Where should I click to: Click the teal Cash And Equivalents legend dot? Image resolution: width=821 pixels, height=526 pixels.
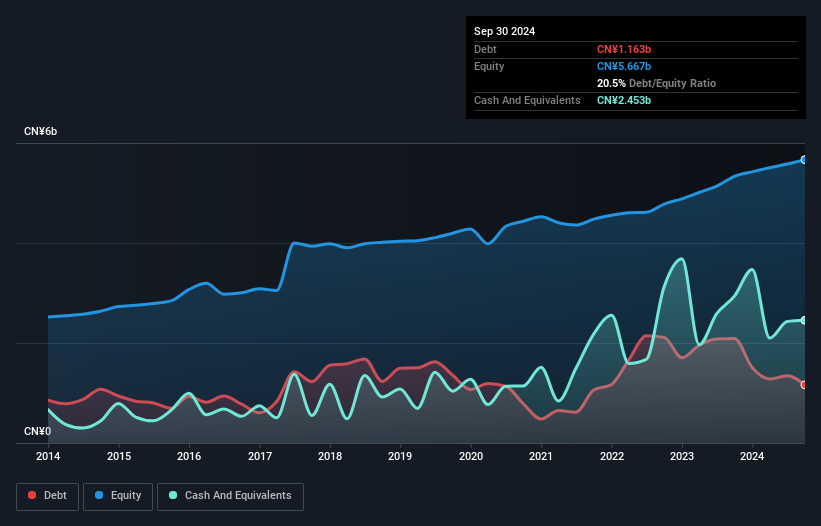pos(173,495)
